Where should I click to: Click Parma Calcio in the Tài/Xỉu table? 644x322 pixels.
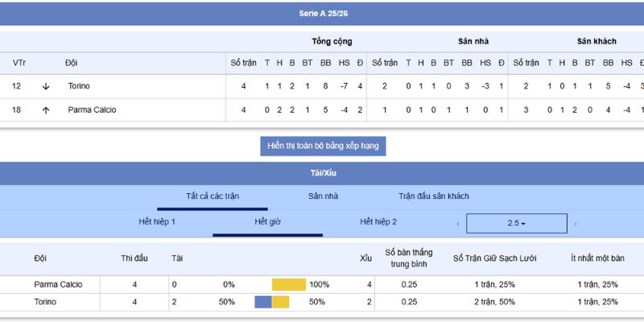pos(58,284)
